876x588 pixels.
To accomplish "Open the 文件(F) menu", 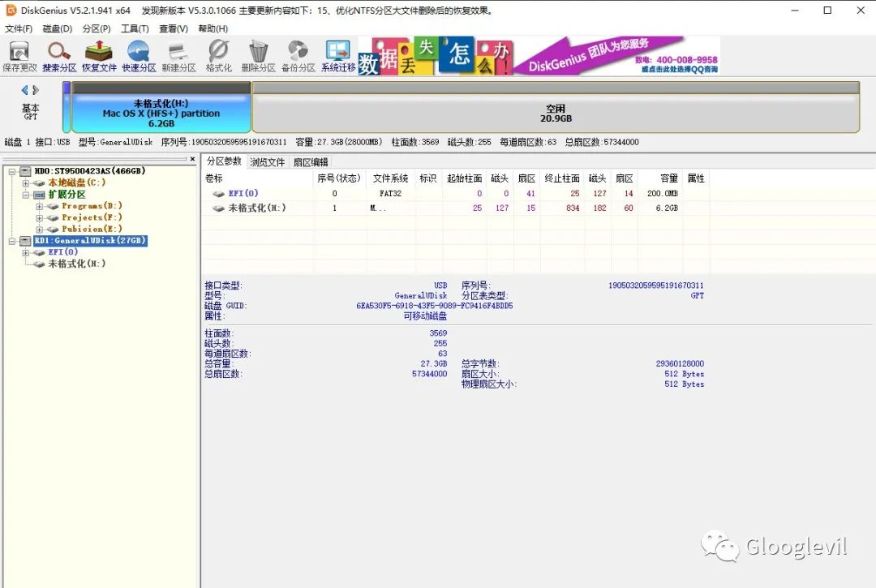I will pyautogui.click(x=19, y=28).
